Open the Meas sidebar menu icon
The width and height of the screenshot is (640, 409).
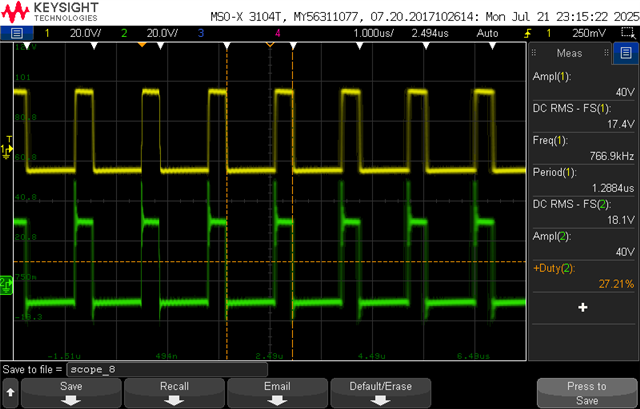(626, 53)
